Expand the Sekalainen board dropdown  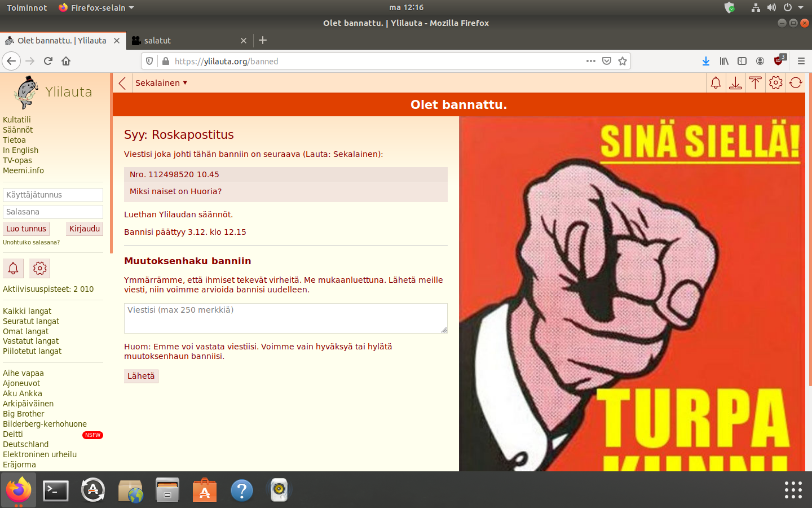pos(161,83)
